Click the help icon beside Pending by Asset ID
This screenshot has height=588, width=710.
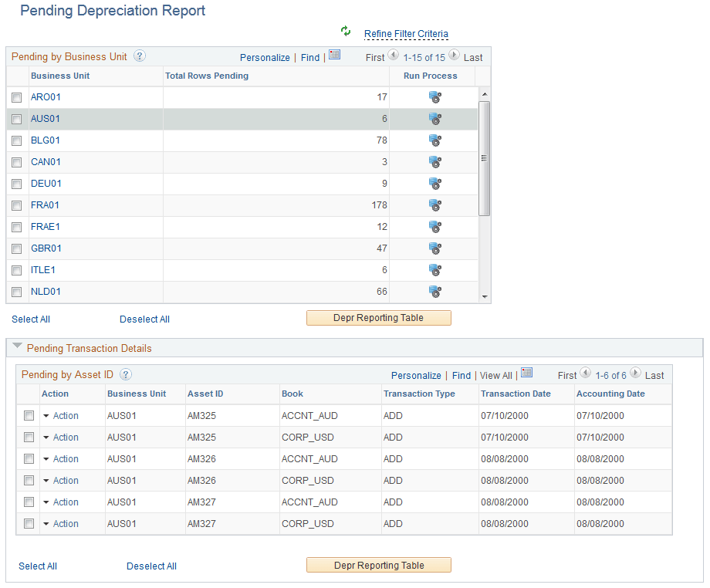tap(126, 375)
